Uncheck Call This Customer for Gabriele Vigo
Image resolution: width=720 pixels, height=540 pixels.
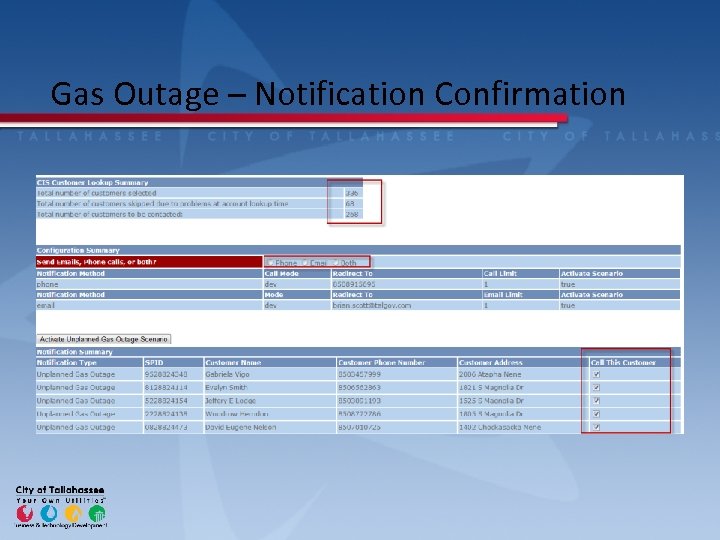tap(596, 374)
